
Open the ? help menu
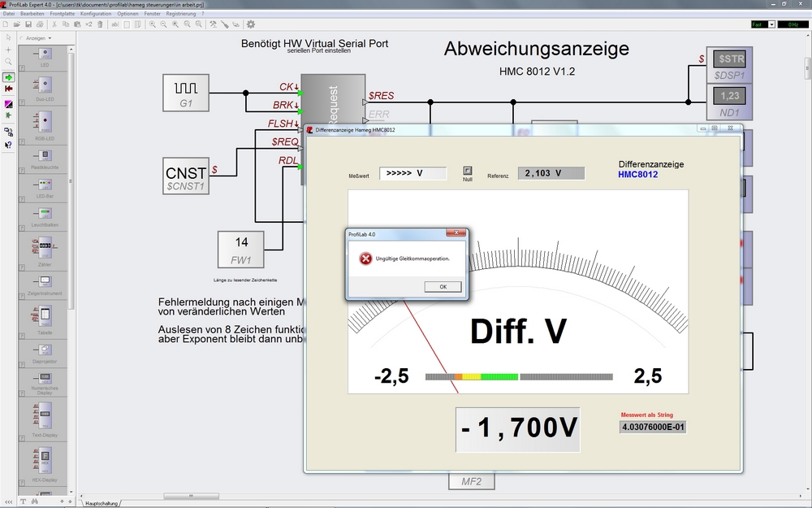[x=202, y=14]
